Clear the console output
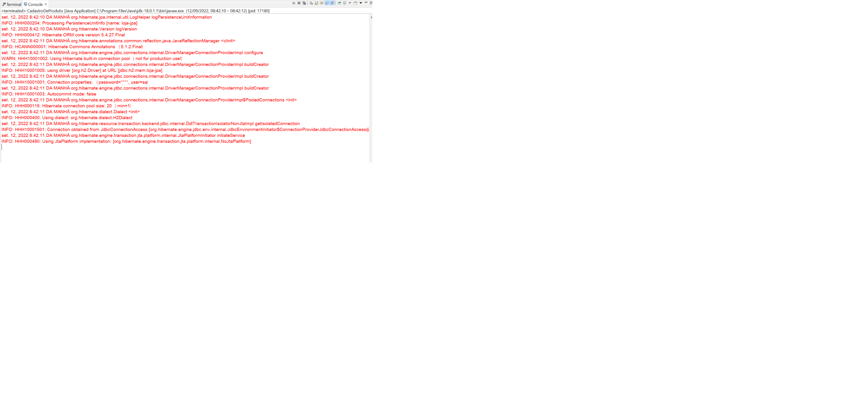Image resolution: width=868 pixels, height=413 pixels. pos(311,3)
